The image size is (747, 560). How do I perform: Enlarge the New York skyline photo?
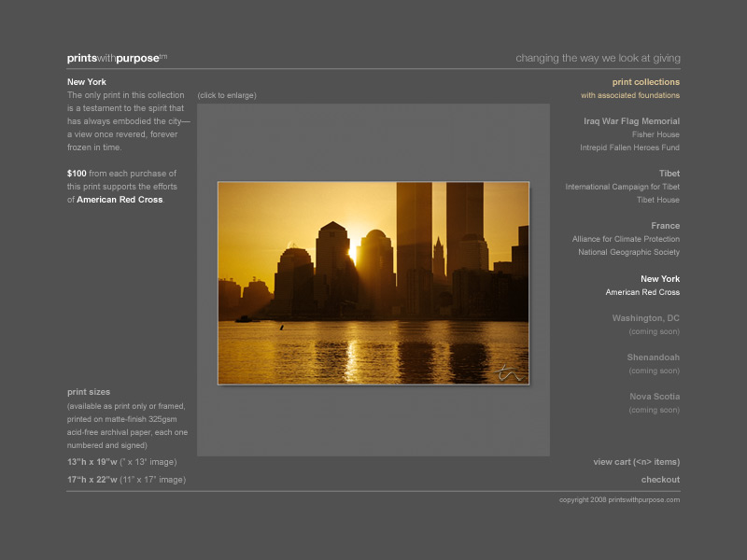click(373, 283)
